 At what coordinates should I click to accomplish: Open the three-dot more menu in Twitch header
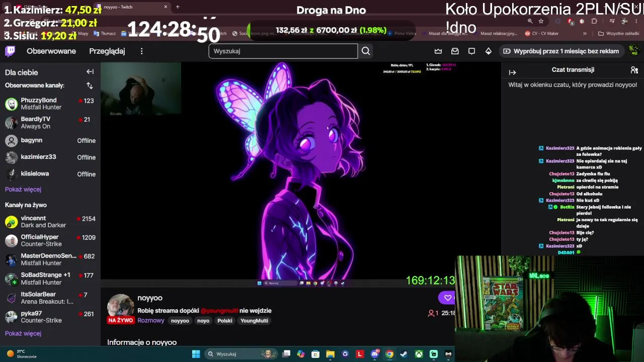[141, 51]
